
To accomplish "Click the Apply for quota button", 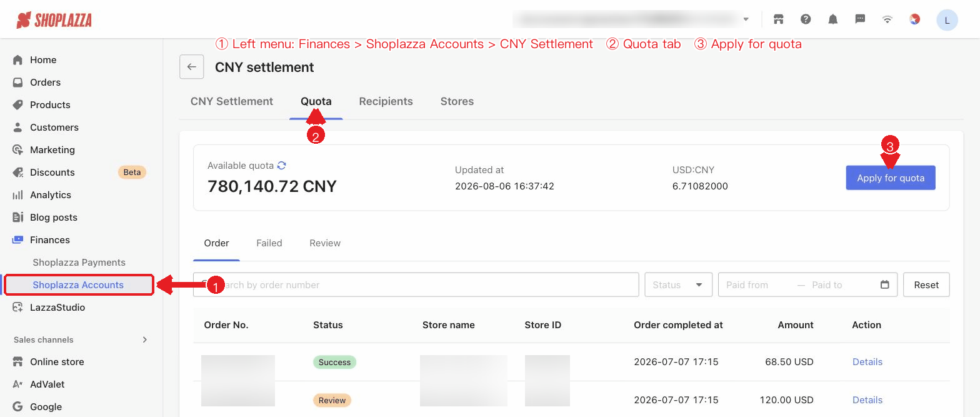I will point(891,178).
